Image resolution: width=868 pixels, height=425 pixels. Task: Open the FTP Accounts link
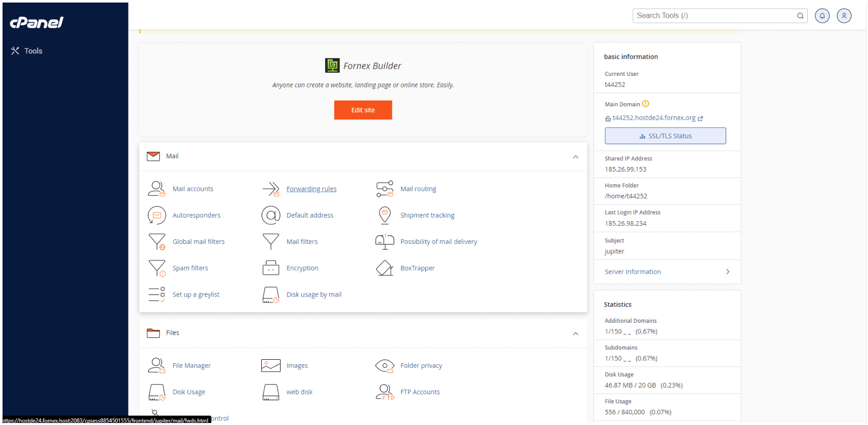(x=420, y=392)
